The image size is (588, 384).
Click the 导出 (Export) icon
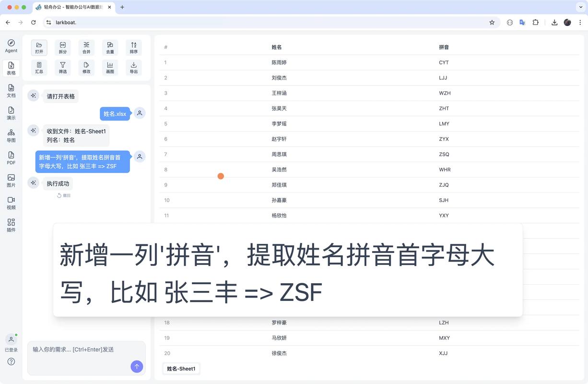click(133, 67)
